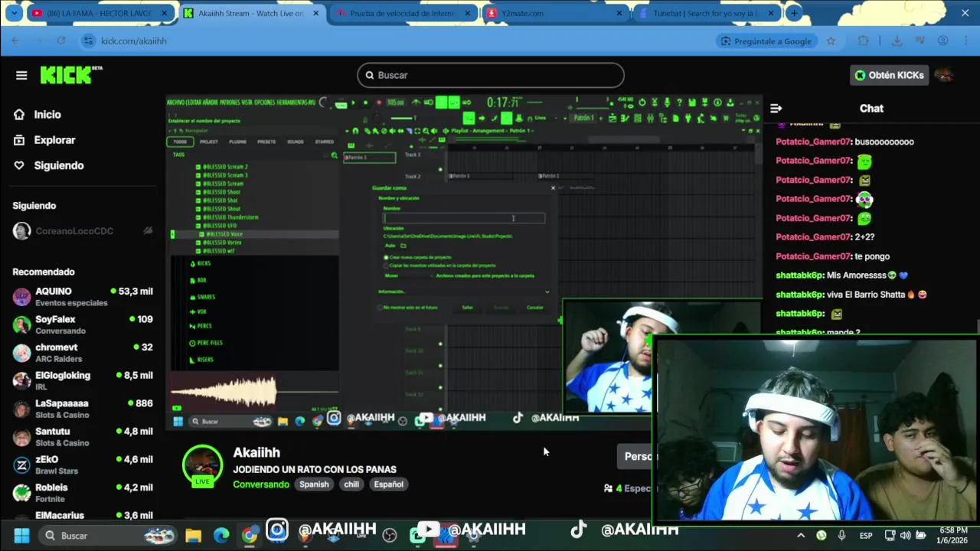Image resolution: width=980 pixels, height=551 pixels.
Task: Click the offline icon beside CoreanoLocoCDC
Action: coord(148,231)
